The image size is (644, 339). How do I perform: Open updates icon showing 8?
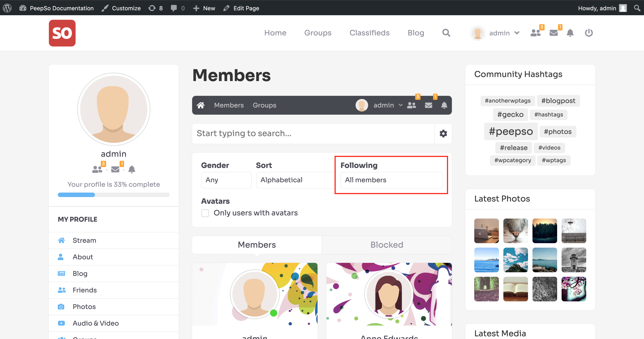[x=155, y=8]
